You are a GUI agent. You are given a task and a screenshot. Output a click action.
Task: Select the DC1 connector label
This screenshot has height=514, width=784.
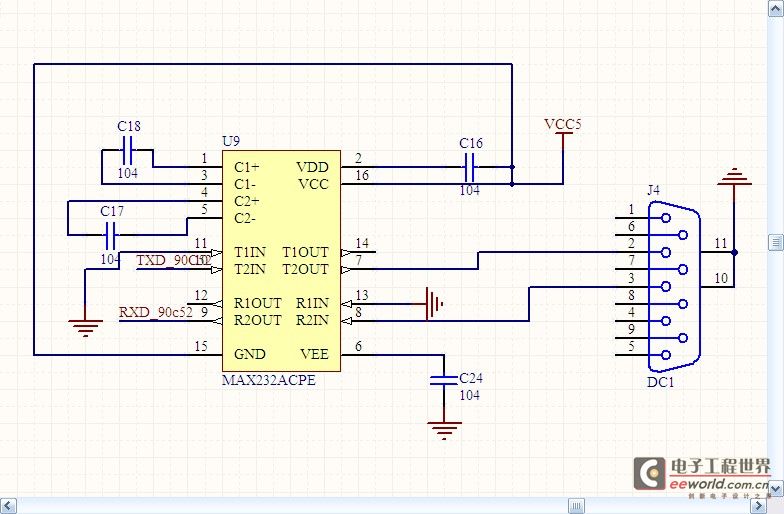click(660, 382)
